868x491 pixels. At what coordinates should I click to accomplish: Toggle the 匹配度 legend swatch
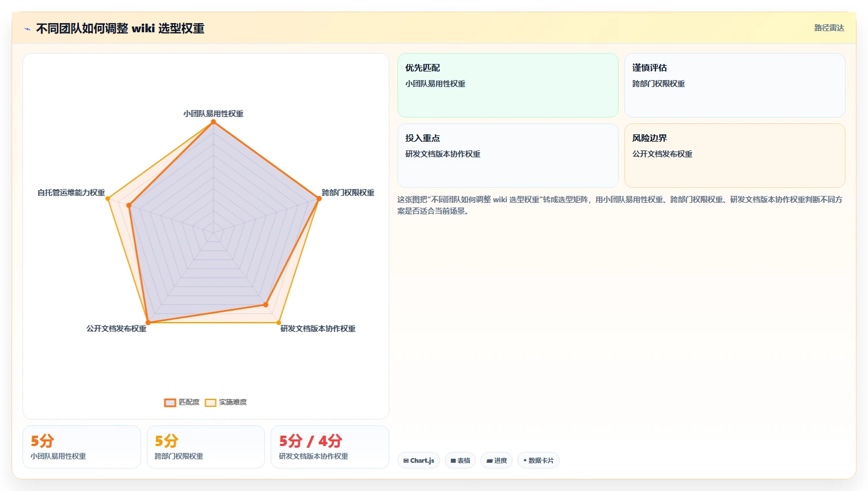170,402
